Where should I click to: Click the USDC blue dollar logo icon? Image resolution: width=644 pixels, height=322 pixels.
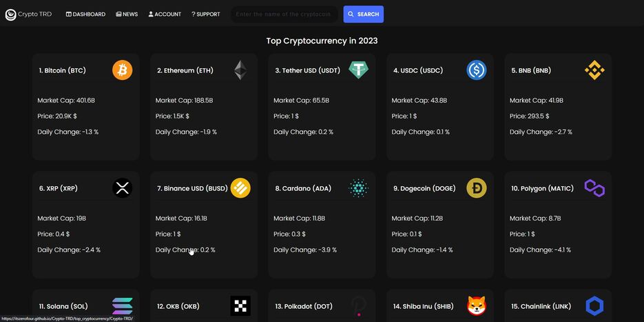477,70
